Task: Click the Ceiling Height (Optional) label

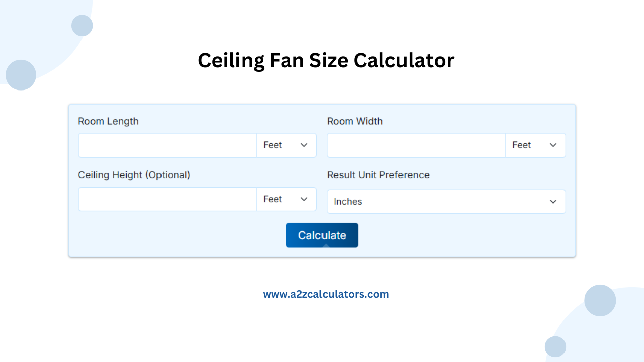Action: point(134,175)
